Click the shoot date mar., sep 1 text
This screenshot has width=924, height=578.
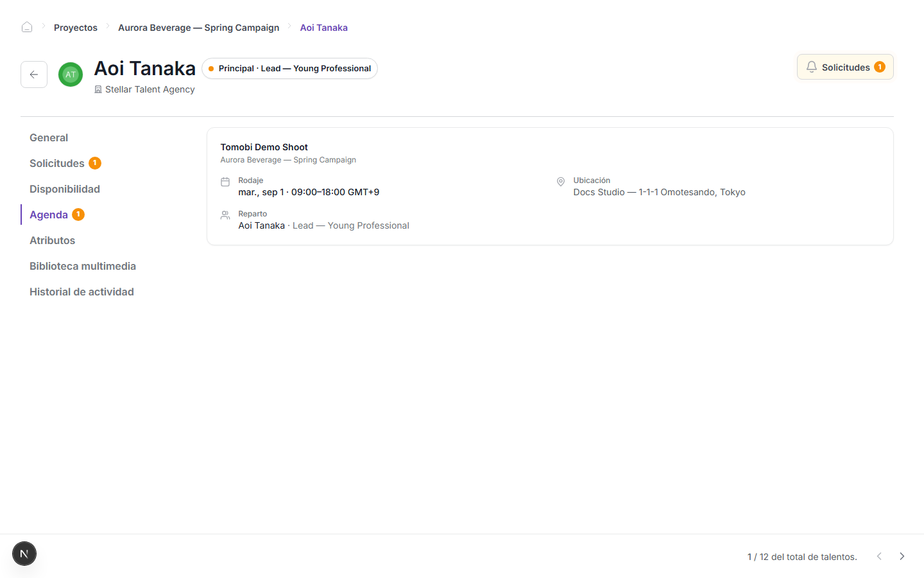309,192
